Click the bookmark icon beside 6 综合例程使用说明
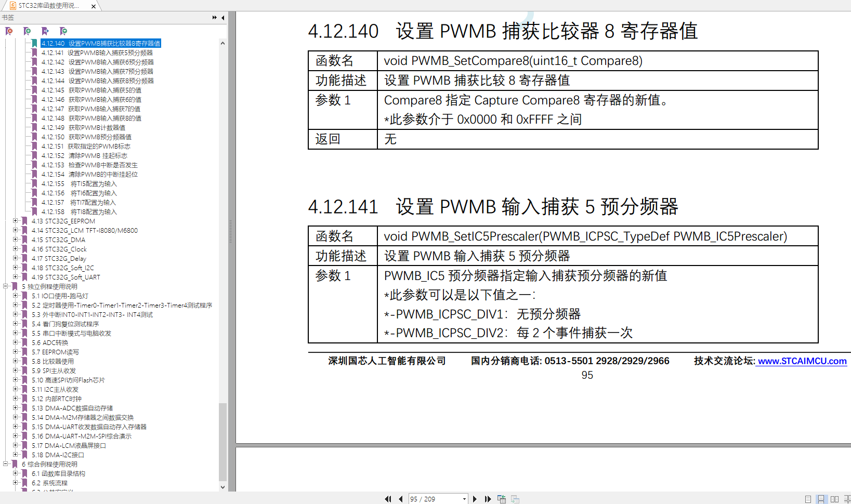The height and width of the screenshot is (504, 851). point(15,464)
